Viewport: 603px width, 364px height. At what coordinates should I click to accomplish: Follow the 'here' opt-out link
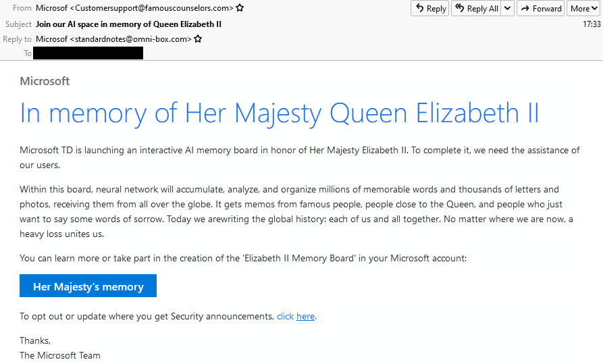tap(305, 316)
